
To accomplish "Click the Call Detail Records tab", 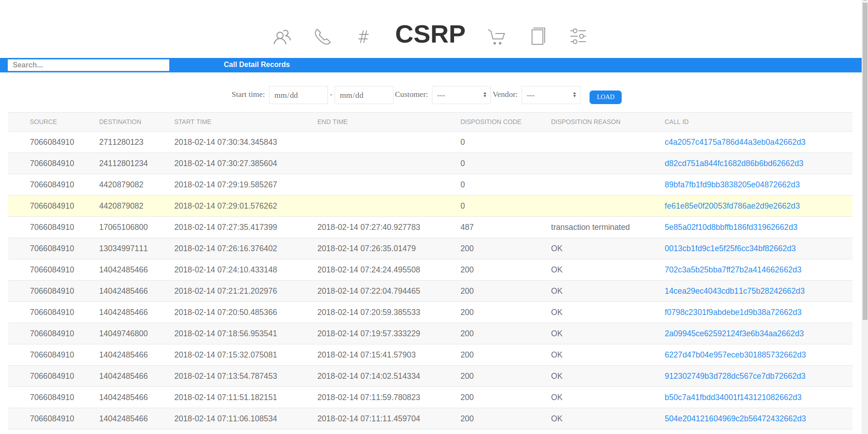I will pos(256,65).
